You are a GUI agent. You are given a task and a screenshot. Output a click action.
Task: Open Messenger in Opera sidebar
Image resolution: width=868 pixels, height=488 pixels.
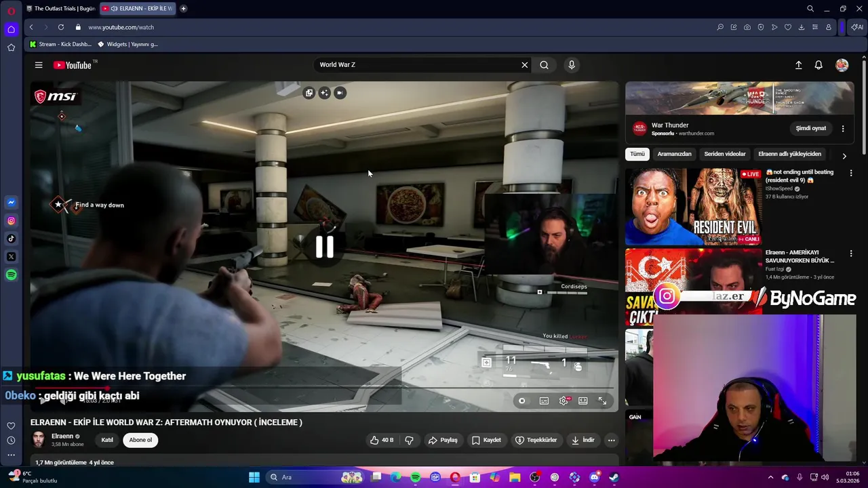click(x=11, y=203)
